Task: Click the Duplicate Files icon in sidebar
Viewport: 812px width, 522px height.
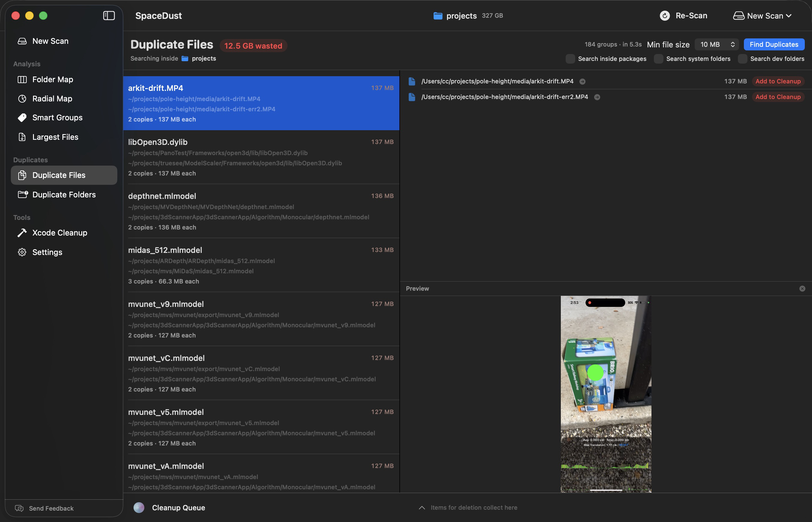Action: 22,175
